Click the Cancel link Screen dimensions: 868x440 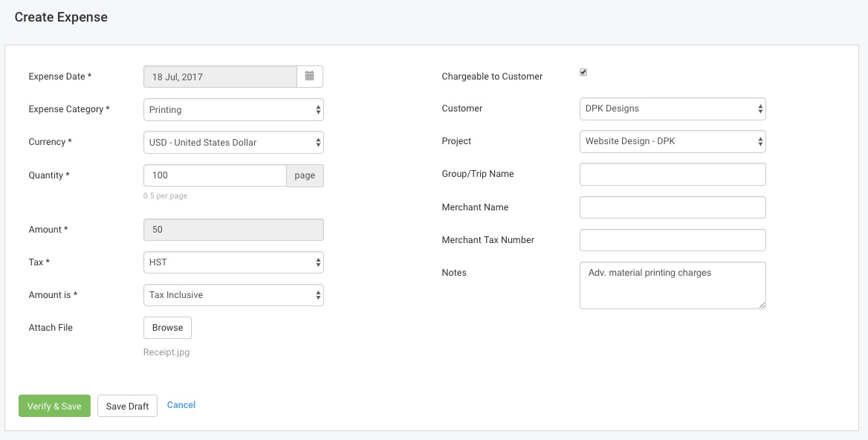click(181, 404)
